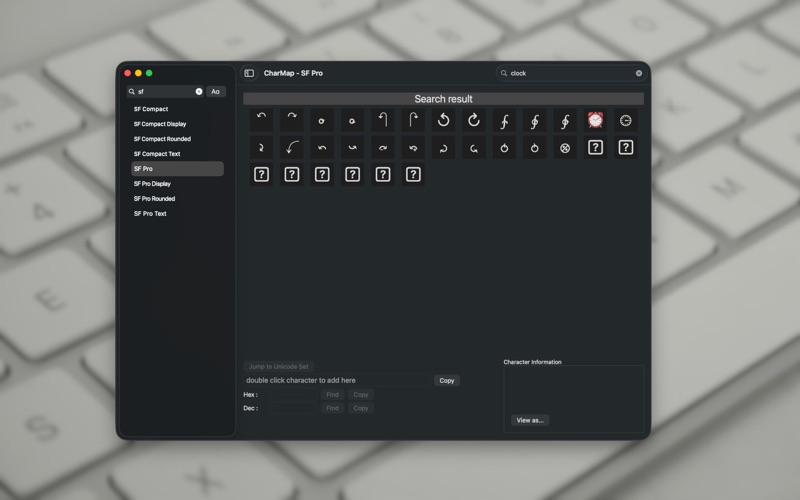Toggle the sidebar with the panel icon
Image resolution: width=800 pixels, height=500 pixels.
pos(249,73)
